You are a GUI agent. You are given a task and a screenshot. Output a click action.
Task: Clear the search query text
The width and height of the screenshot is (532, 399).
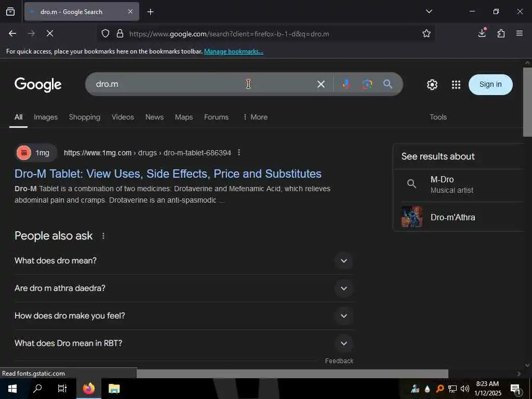point(321,84)
